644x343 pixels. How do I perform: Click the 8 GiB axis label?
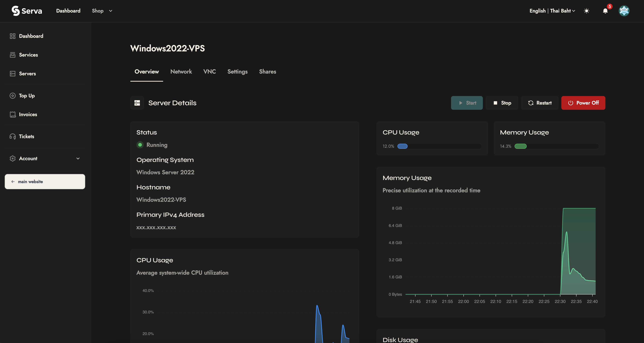tap(397, 208)
